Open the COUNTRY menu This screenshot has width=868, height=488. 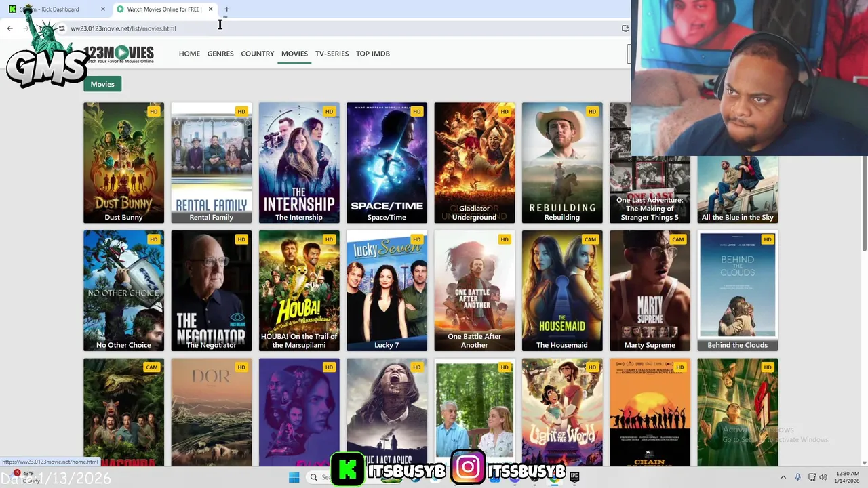(258, 54)
